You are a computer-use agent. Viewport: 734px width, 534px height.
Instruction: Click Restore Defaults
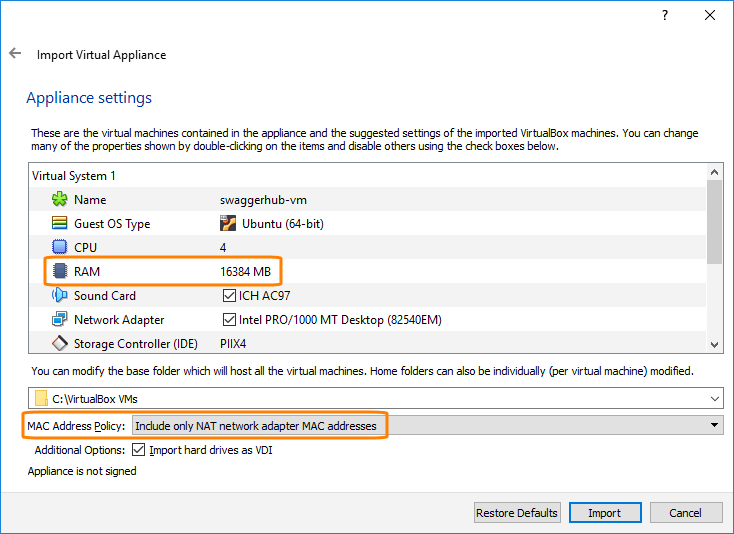point(516,513)
